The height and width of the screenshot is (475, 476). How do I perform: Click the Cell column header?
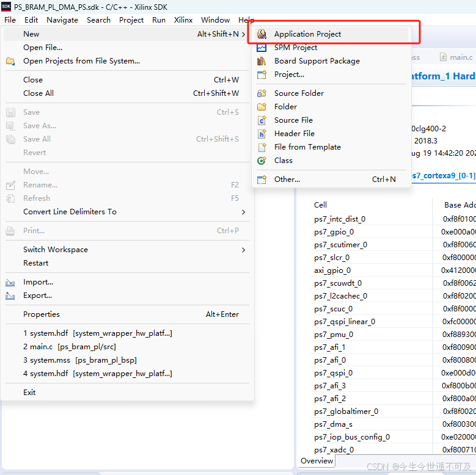[320, 205]
